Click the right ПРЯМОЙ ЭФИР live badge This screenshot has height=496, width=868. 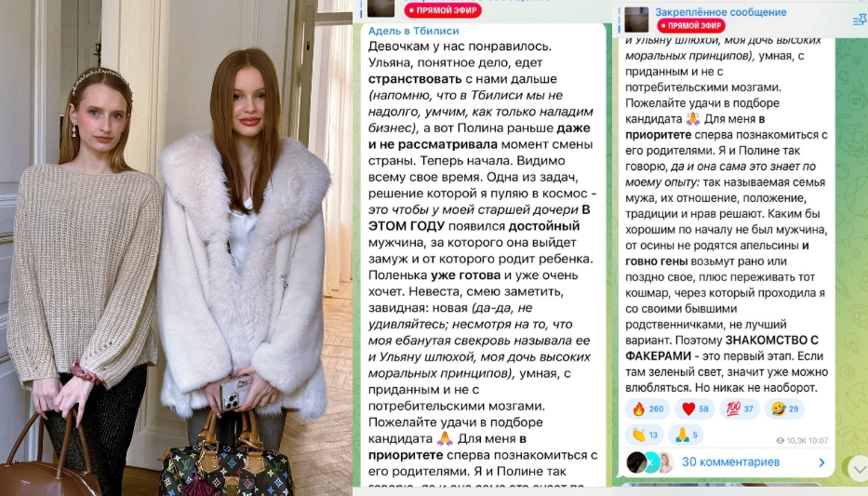(691, 25)
